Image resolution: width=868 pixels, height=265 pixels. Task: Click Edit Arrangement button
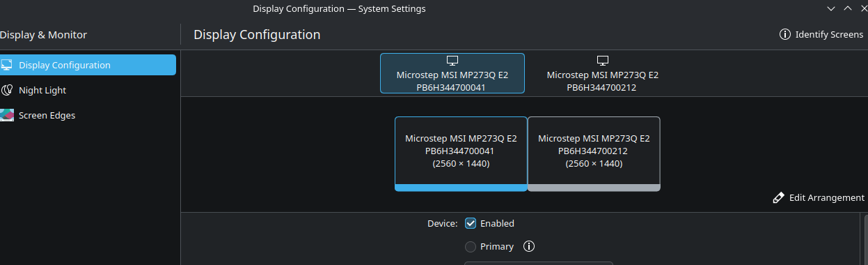click(x=819, y=198)
